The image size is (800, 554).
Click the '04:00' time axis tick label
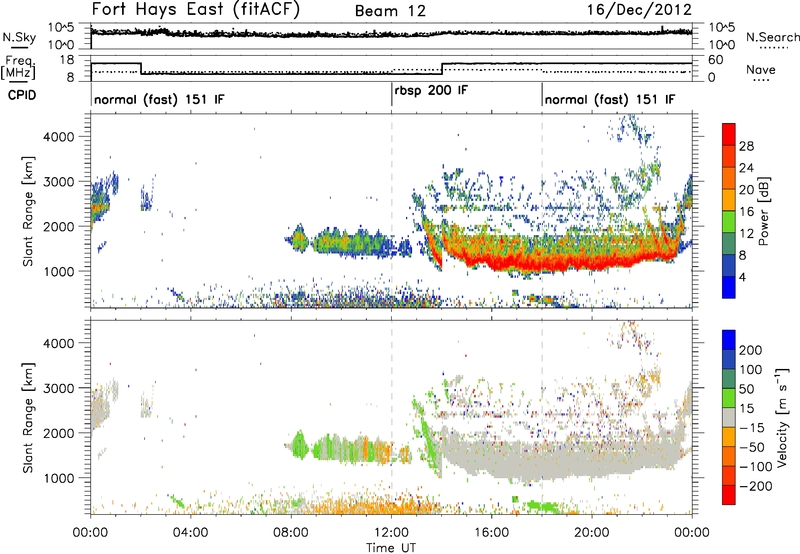point(191,533)
